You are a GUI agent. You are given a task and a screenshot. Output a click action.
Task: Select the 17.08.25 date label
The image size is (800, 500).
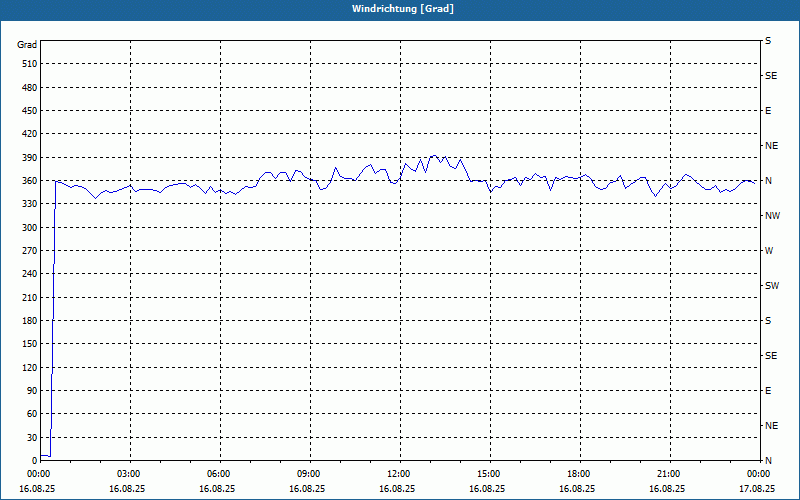(757, 488)
